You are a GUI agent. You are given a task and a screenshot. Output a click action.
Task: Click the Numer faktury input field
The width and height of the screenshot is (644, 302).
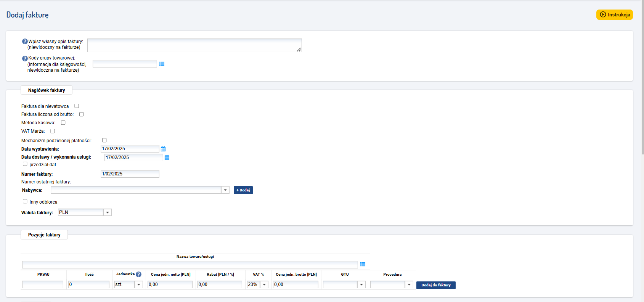[x=130, y=174]
